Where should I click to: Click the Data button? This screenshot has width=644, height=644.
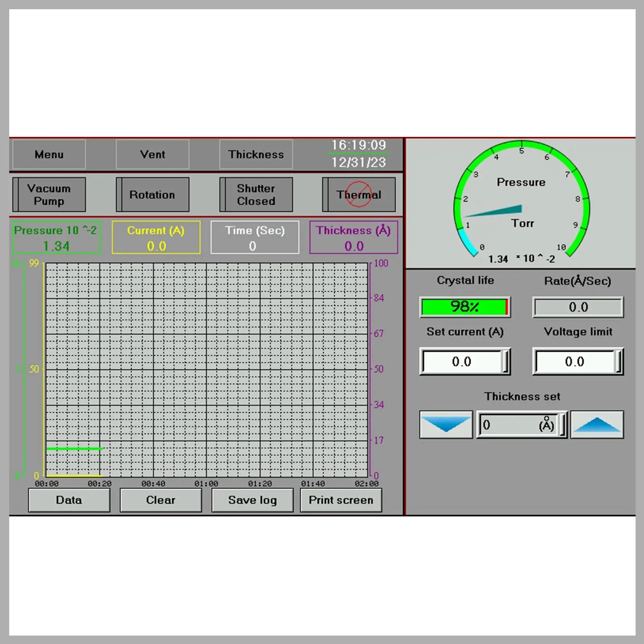pyautogui.click(x=69, y=500)
